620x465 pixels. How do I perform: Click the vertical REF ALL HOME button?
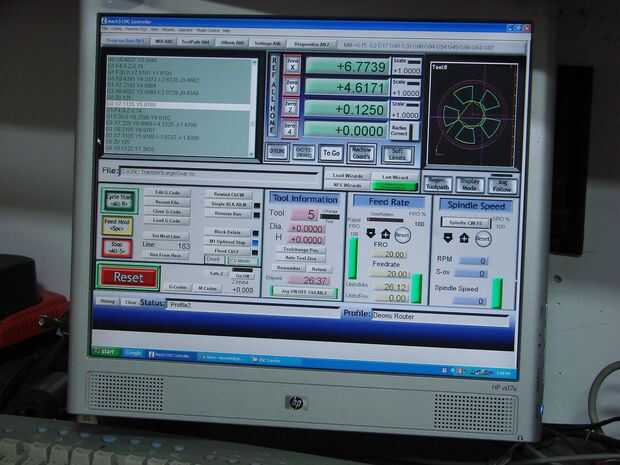point(274,95)
